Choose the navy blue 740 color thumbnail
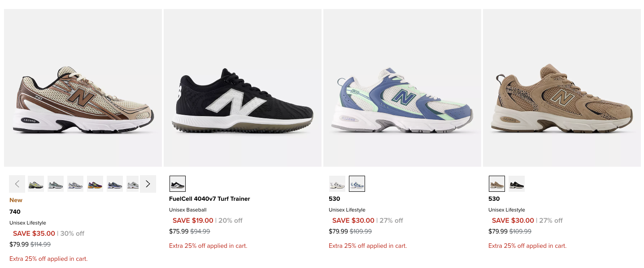 (x=115, y=184)
